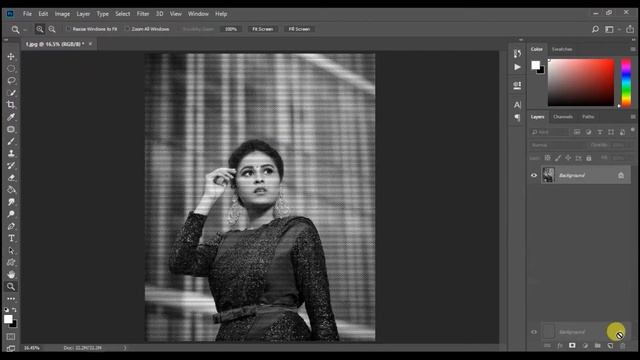Open the History panel icon
Screen dimensions: 640x360
517,53
